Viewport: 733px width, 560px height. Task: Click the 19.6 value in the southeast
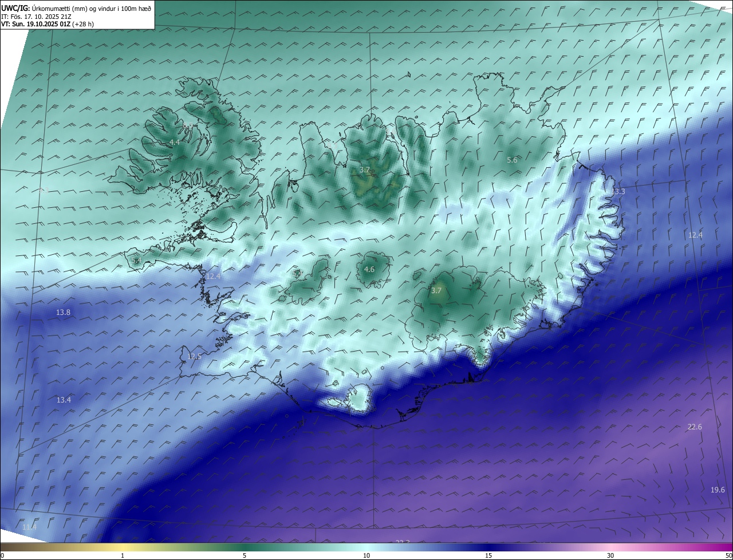[x=718, y=490]
